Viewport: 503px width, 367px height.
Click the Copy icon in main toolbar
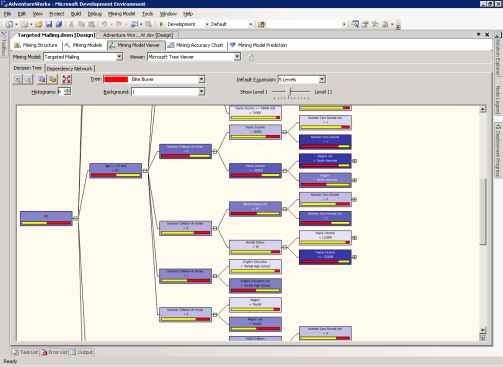pos(81,24)
